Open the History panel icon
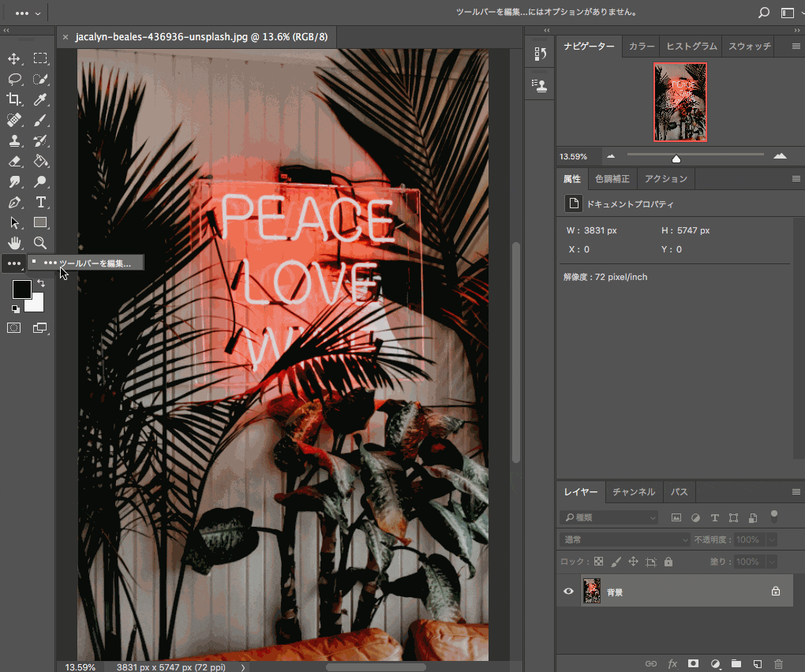 [540, 54]
